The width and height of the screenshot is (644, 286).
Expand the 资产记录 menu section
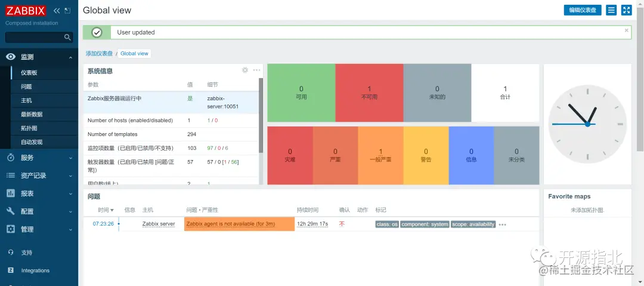[70, 176]
